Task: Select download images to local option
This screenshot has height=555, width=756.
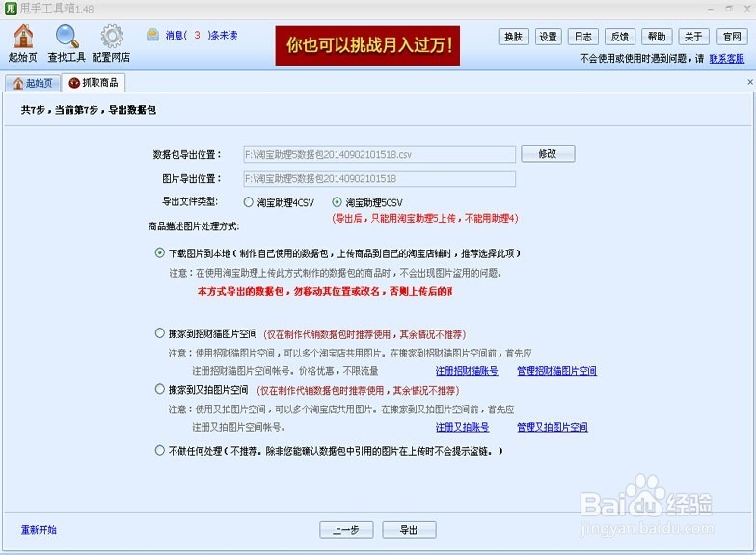Action: (160, 252)
